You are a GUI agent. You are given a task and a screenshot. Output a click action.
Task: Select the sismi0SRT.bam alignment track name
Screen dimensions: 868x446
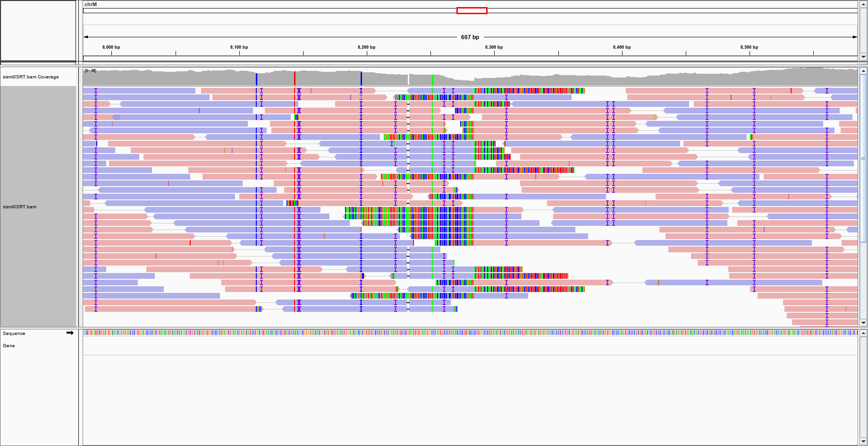pos(19,207)
